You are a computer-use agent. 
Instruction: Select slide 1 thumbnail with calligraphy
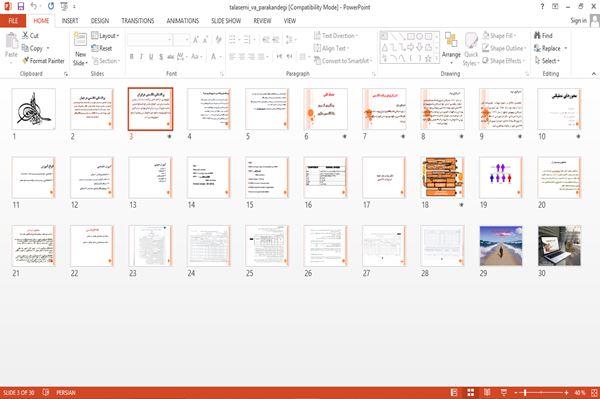point(34,109)
